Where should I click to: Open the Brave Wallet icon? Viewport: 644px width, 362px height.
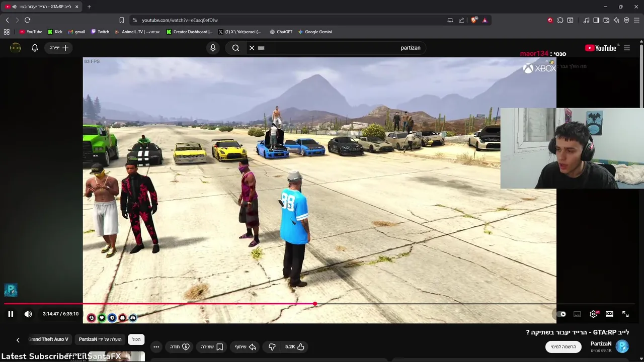[606, 20]
